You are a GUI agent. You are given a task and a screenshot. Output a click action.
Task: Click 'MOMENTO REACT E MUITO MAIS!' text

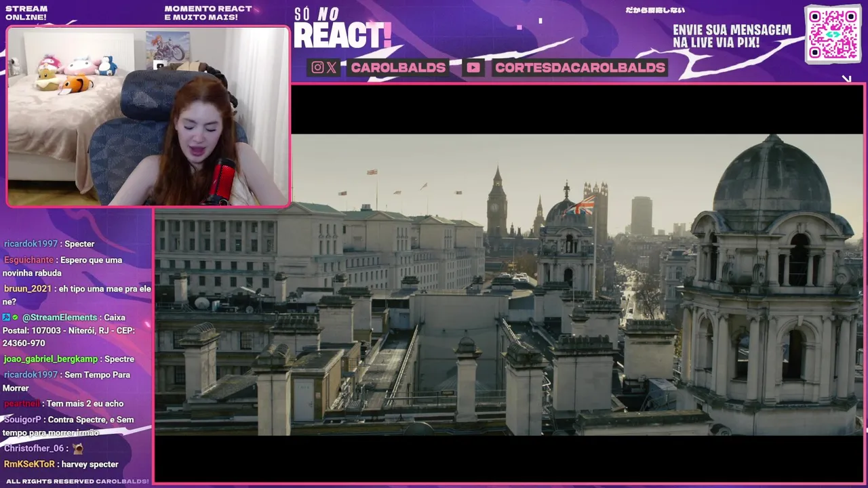point(208,13)
